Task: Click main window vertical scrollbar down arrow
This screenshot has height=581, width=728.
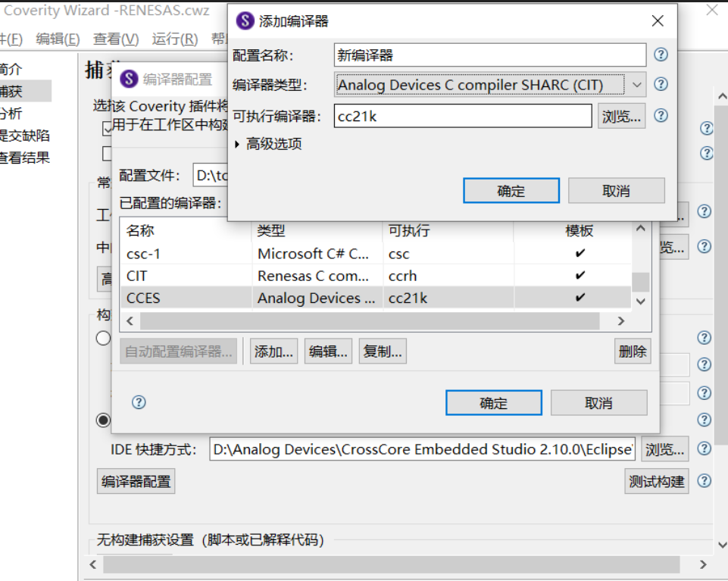Action: coord(722,545)
